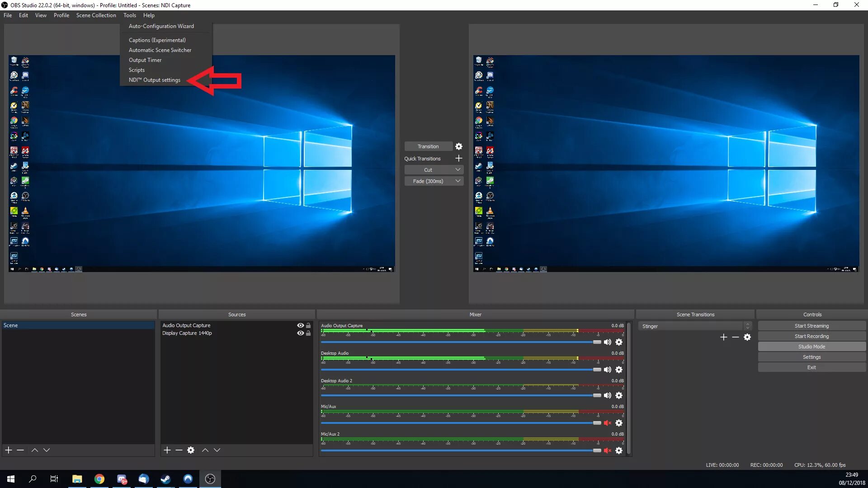The image size is (868, 488).
Task: Click add scene transition plus icon
Action: click(x=724, y=337)
